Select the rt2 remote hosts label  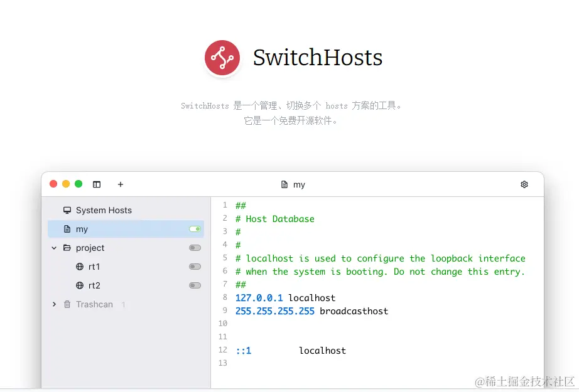point(95,285)
